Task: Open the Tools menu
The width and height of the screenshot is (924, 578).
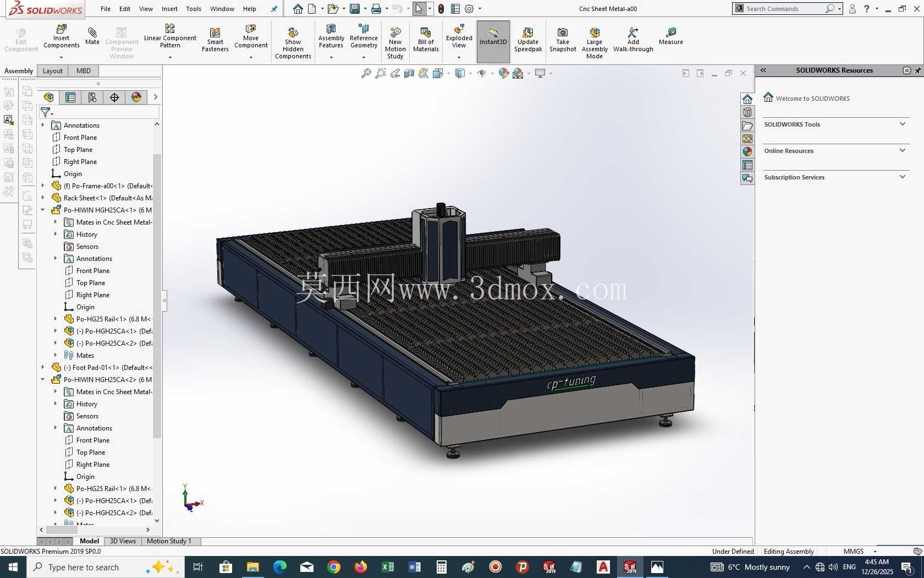Action: (194, 9)
